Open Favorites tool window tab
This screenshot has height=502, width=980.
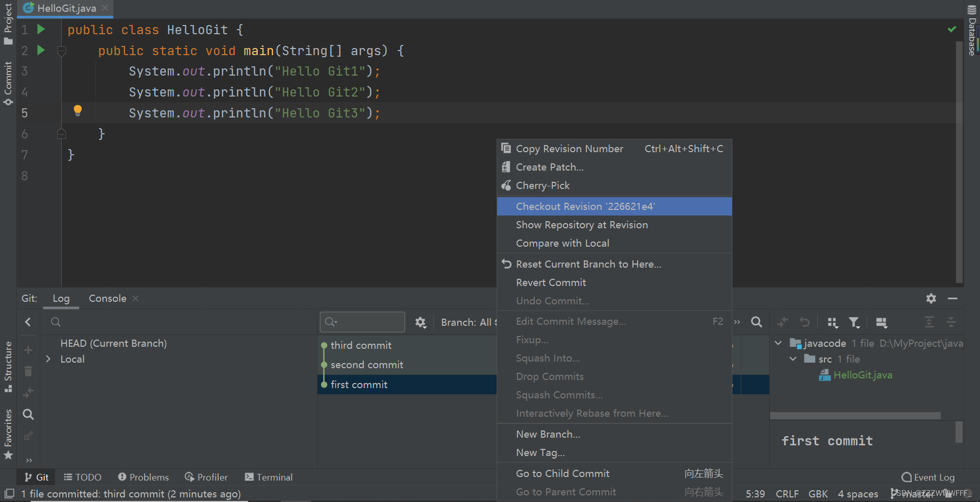click(x=8, y=434)
